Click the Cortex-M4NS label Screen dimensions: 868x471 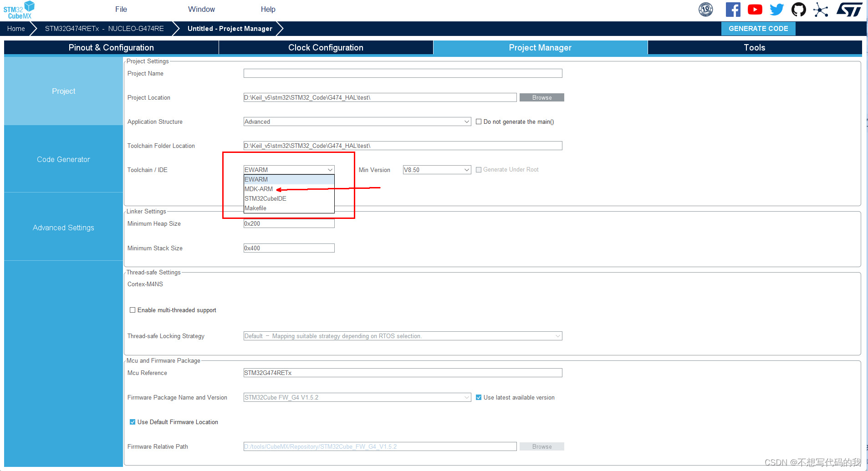(145, 284)
